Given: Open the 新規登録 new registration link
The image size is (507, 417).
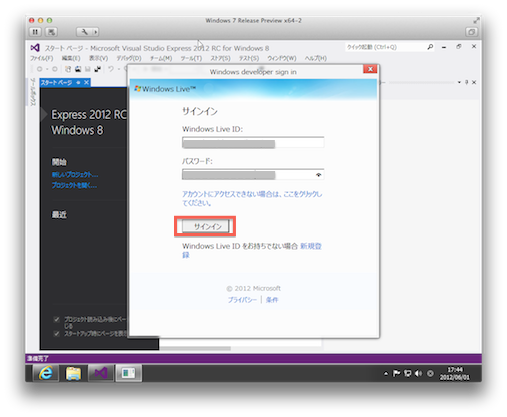Looking at the screenshot, I should (311, 246).
